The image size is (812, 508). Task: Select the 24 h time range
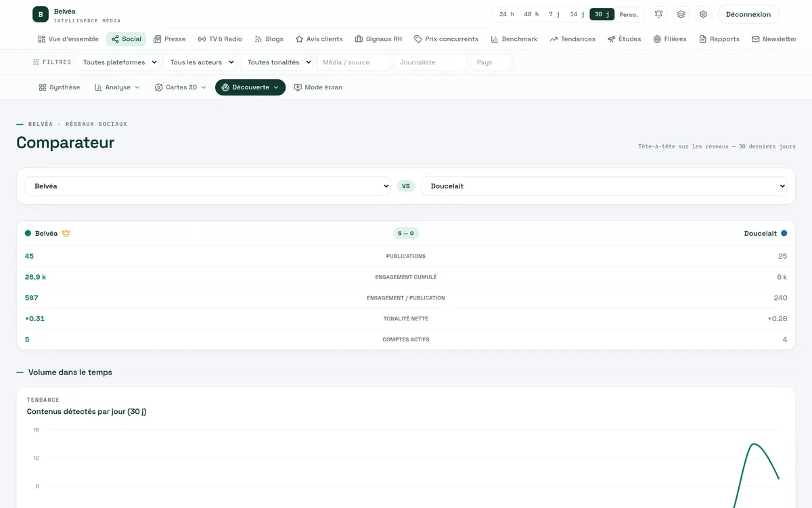[x=507, y=14]
